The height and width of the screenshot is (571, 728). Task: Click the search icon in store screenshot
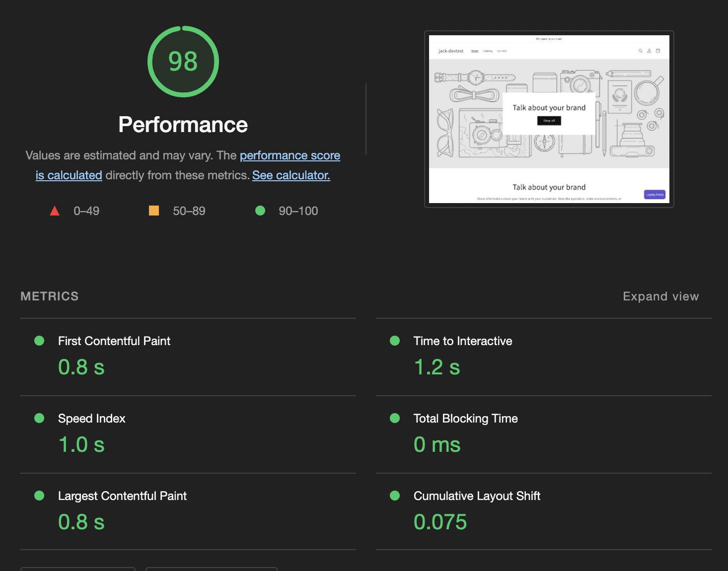pyautogui.click(x=641, y=51)
